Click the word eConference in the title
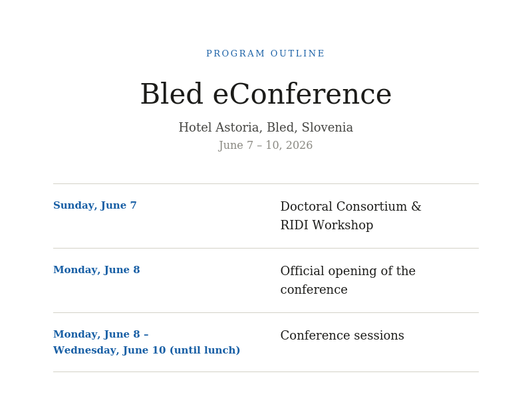 302,95
